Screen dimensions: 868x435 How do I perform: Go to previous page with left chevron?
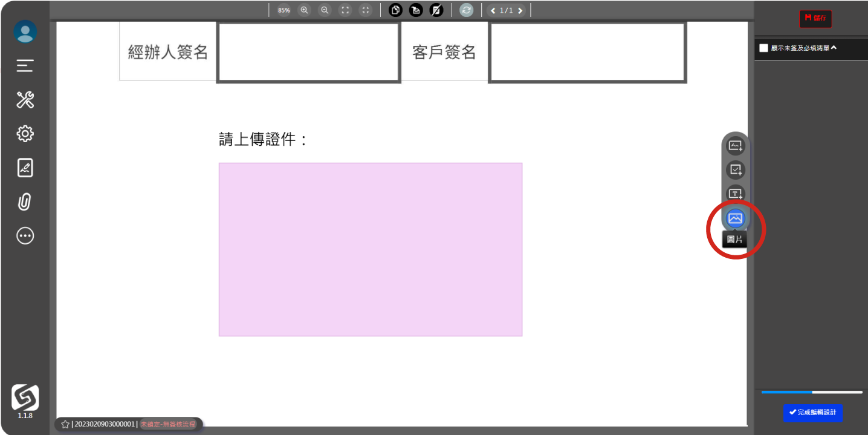pyautogui.click(x=493, y=10)
